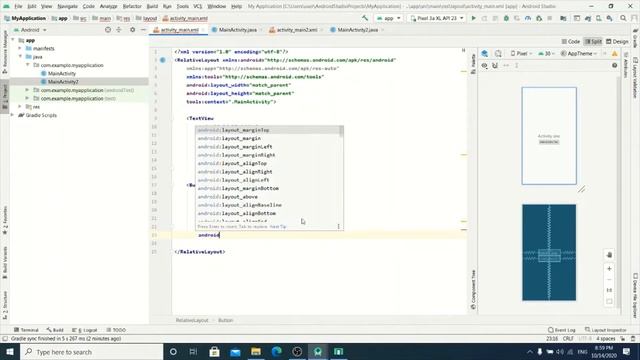Click orientation icon in design toolbar

pyautogui.click(x=498, y=53)
